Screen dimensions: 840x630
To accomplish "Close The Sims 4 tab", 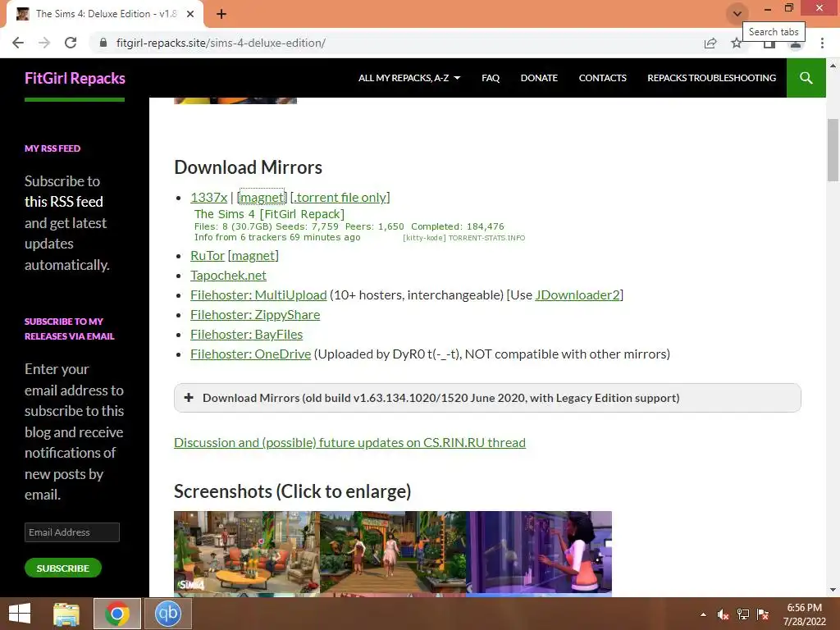I will click(x=190, y=14).
